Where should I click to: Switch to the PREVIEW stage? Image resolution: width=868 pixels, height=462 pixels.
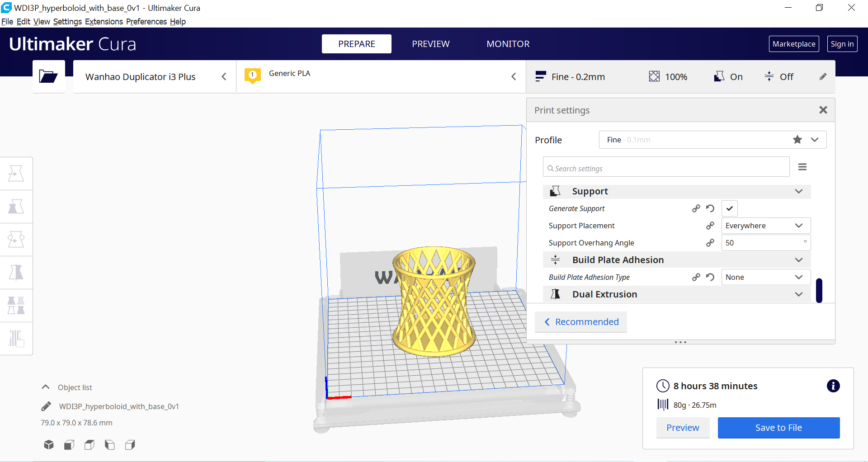coord(430,44)
